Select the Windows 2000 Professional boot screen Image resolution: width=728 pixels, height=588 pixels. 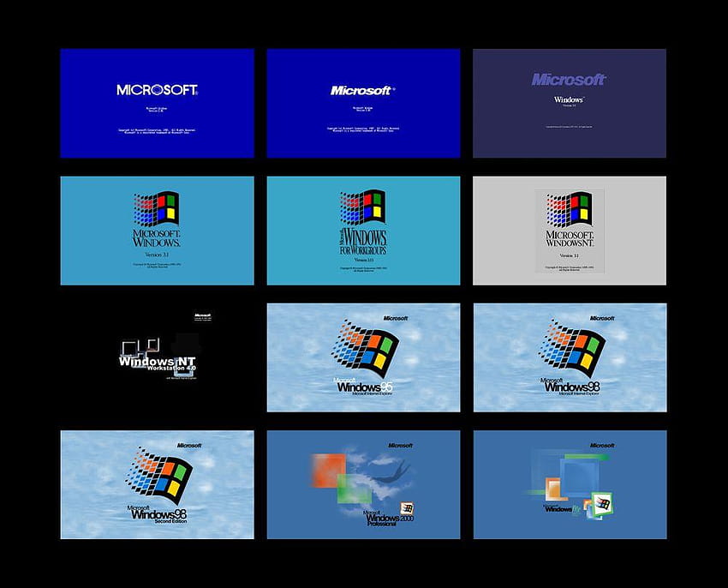(363, 485)
